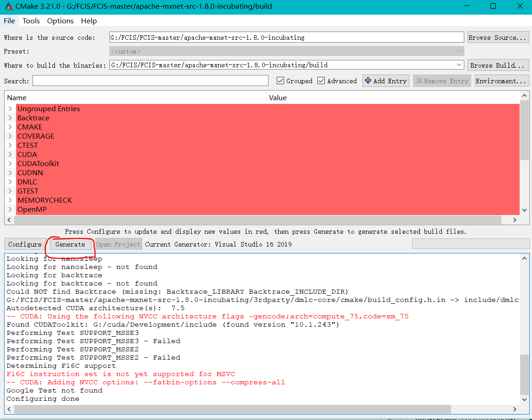
Task: Focus the Search input field
Action: (x=150, y=81)
